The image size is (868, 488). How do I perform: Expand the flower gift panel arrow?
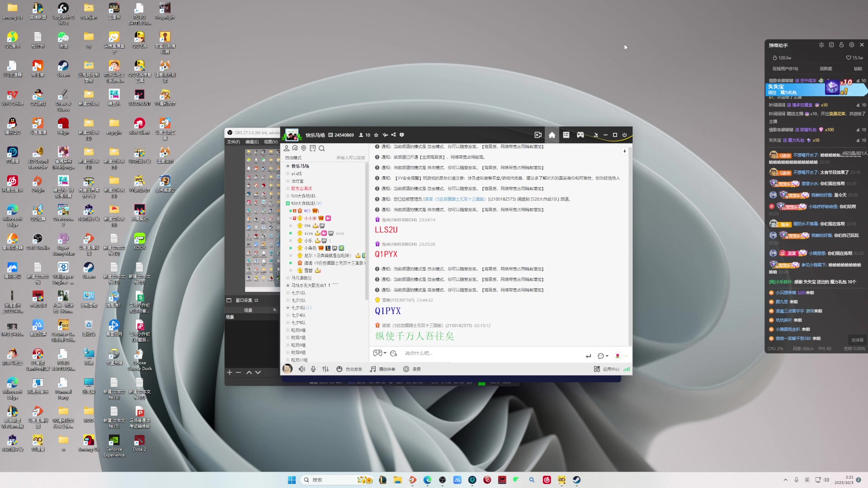tap(626, 356)
